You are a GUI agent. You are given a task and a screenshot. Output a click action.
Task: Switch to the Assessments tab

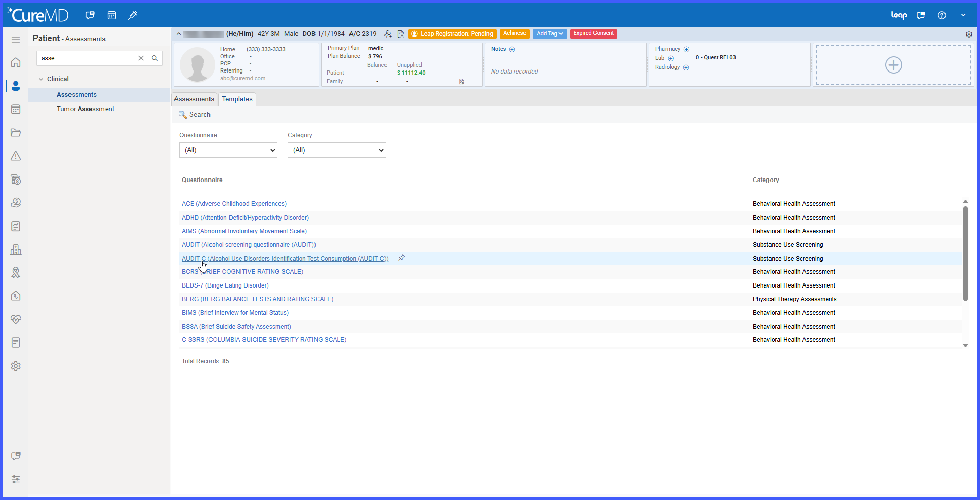pyautogui.click(x=194, y=99)
